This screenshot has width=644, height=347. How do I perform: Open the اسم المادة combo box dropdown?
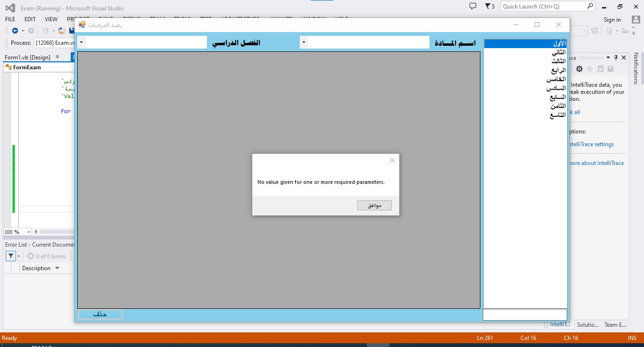(304, 42)
